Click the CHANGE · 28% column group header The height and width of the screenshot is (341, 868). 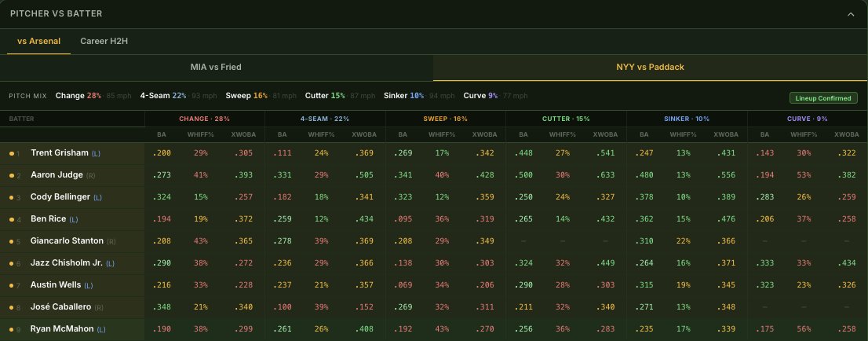pos(204,119)
